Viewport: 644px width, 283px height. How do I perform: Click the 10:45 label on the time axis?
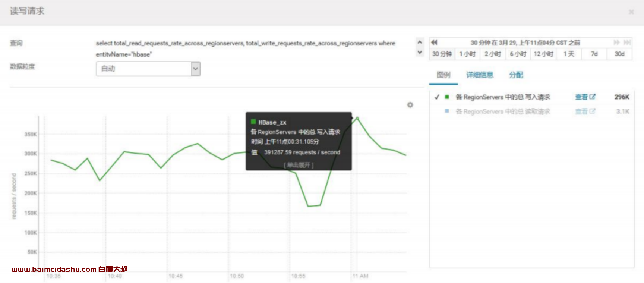[176, 276]
